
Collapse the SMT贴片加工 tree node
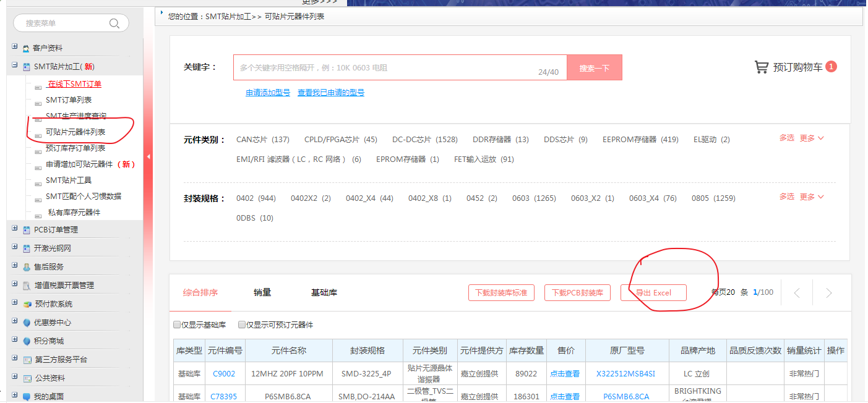tap(15, 66)
